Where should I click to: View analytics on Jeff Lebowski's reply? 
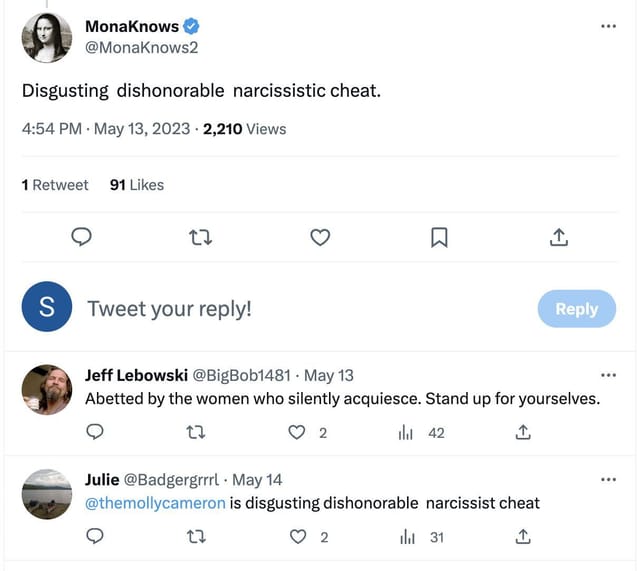(x=406, y=433)
